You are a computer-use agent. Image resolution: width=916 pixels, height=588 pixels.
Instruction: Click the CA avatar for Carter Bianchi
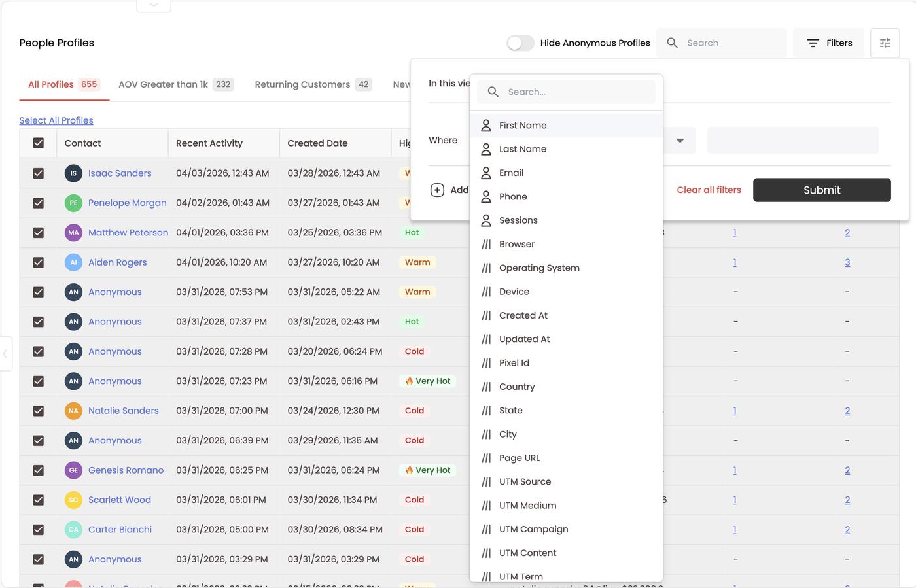click(73, 530)
